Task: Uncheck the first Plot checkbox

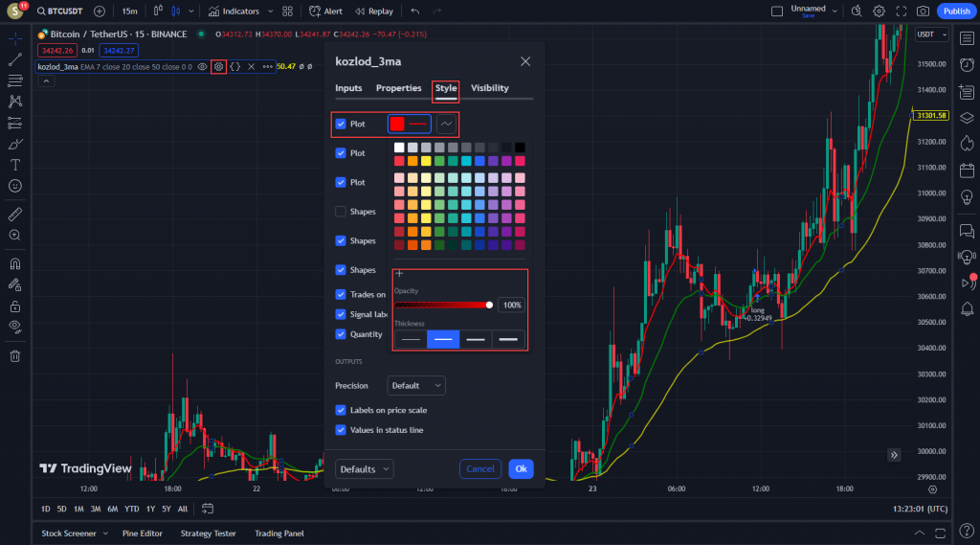Action: (341, 124)
